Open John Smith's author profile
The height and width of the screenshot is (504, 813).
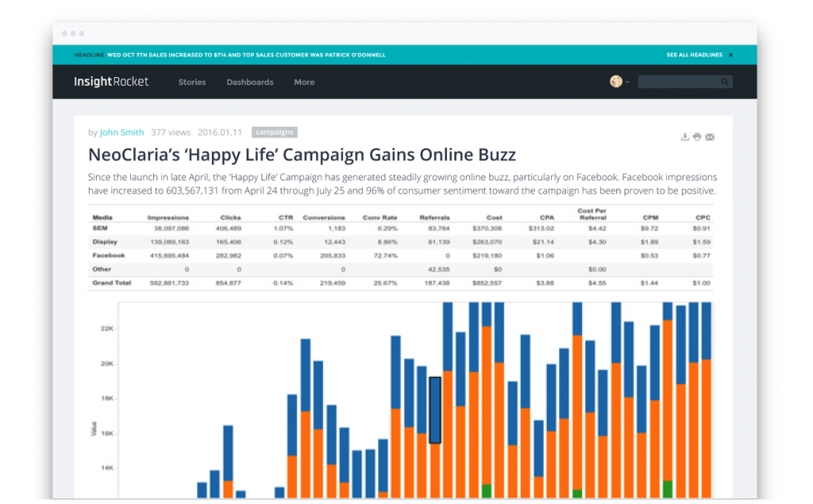[121, 132]
